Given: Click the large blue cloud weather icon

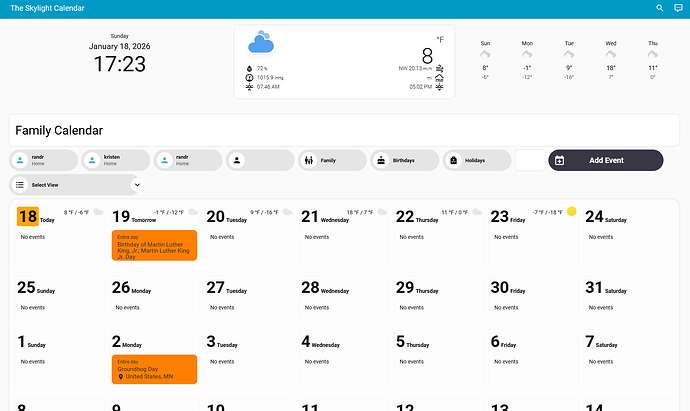Looking at the screenshot, I should coord(261,42).
